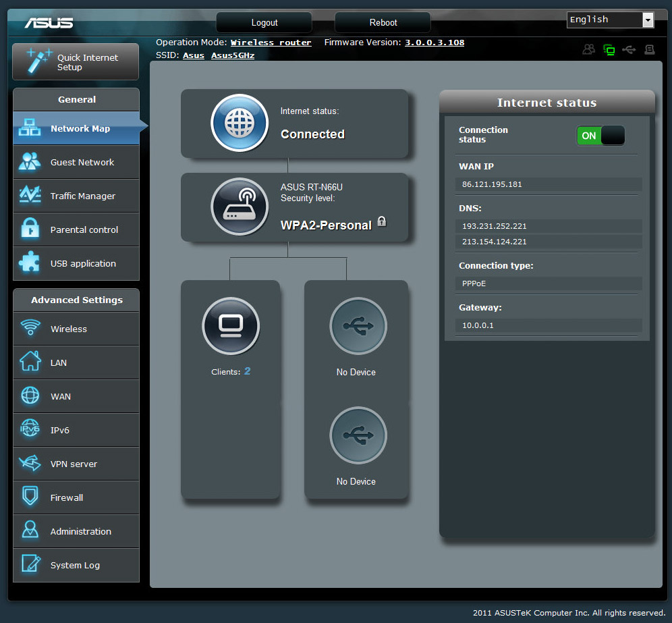Click the security lock icon beside WPA2-Personal
Image resolution: width=672 pixels, height=623 pixels.
(381, 221)
